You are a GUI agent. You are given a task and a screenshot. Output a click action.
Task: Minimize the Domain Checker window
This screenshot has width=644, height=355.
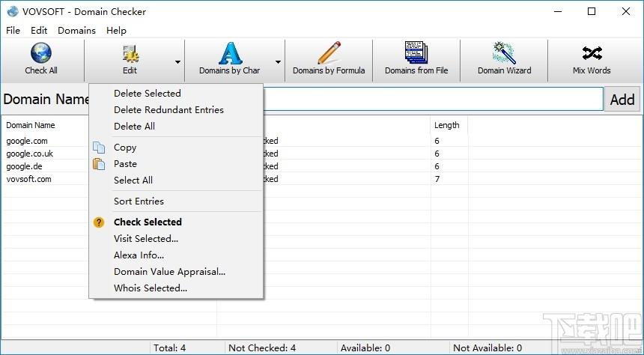(x=557, y=11)
